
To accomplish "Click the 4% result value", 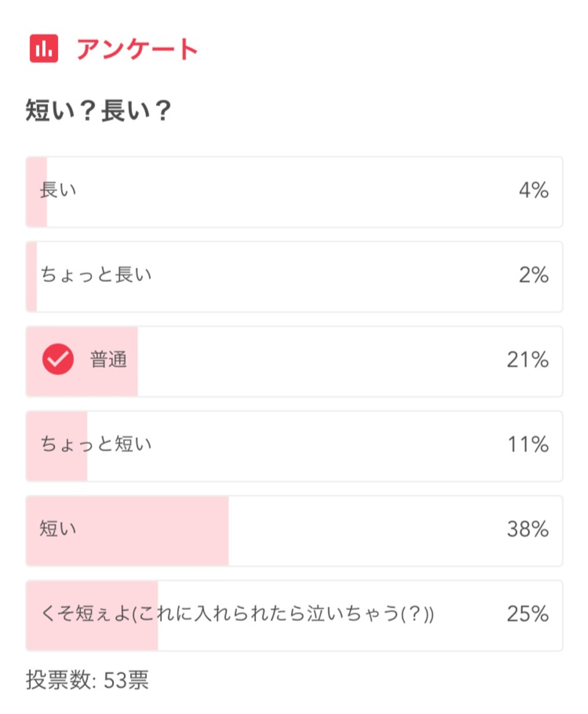I will click(x=533, y=191).
